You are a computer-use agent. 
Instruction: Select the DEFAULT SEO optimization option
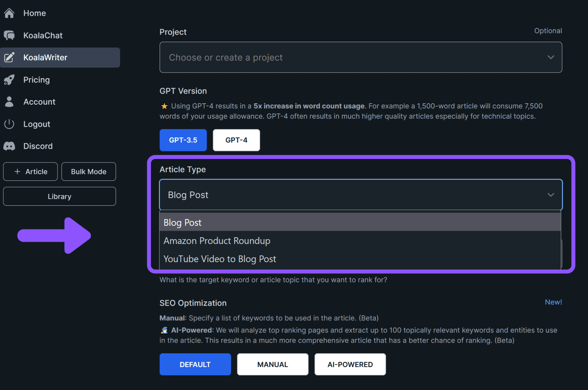[x=195, y=364]
